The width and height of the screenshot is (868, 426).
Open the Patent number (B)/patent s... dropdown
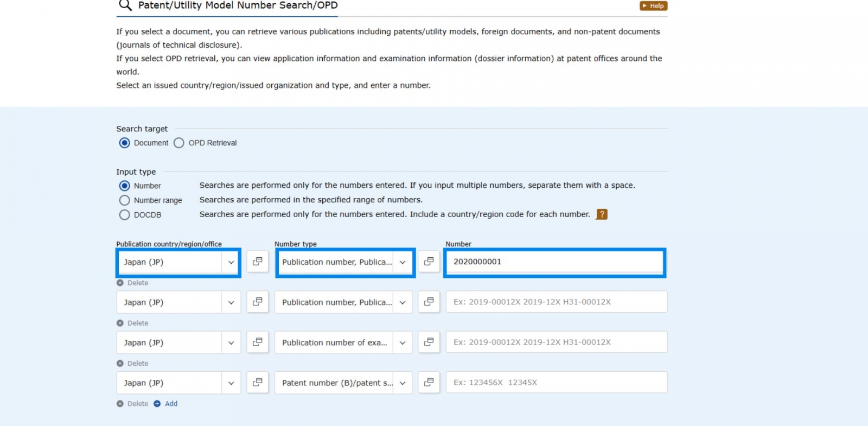[x=343, y=383]
